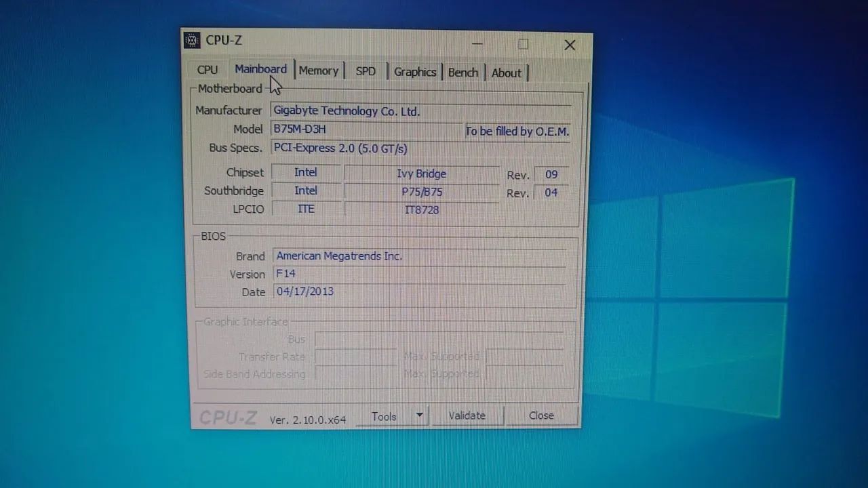Click the Validate button
Viewport: 868px width, 488px height.
pos(467,415)
